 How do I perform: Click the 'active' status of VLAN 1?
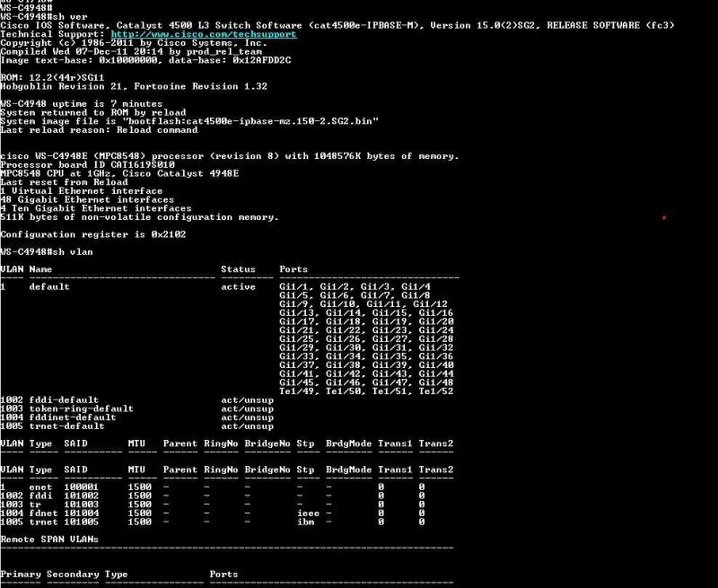238,286
